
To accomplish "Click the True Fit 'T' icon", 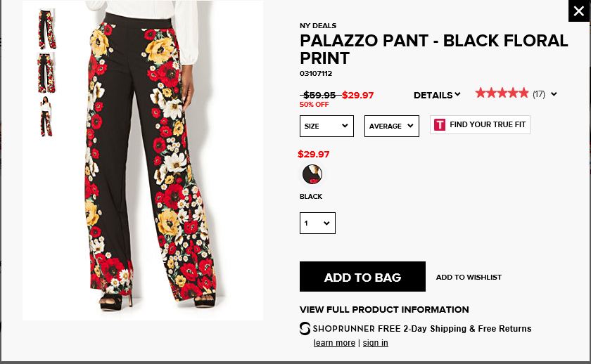I will click(440, 125).
